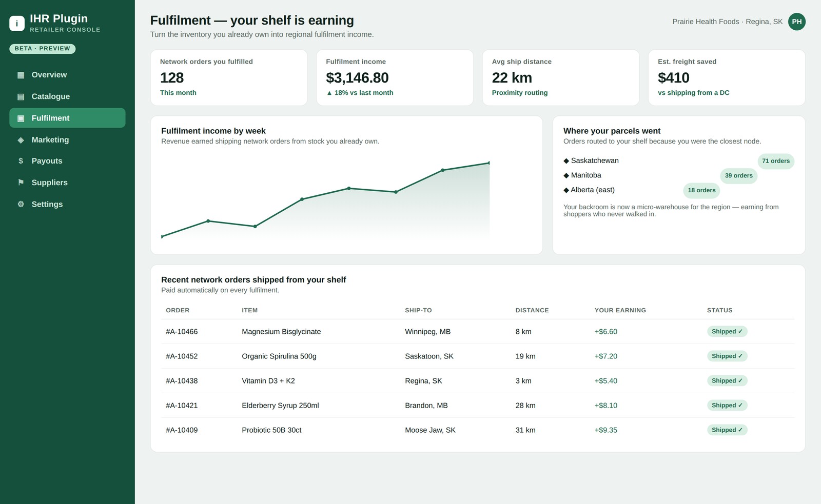
Task: Click order number #A-10438
Action: (x=182, y=381)
